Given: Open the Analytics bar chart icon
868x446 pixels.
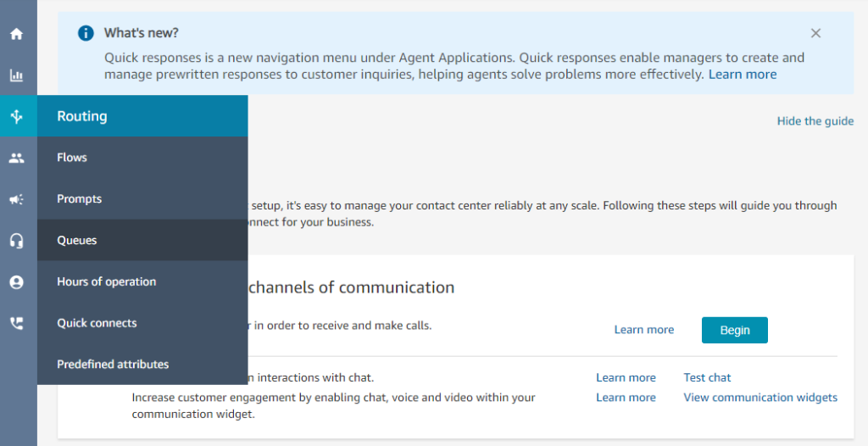Looking at the screenshot, I should (16, 75).
